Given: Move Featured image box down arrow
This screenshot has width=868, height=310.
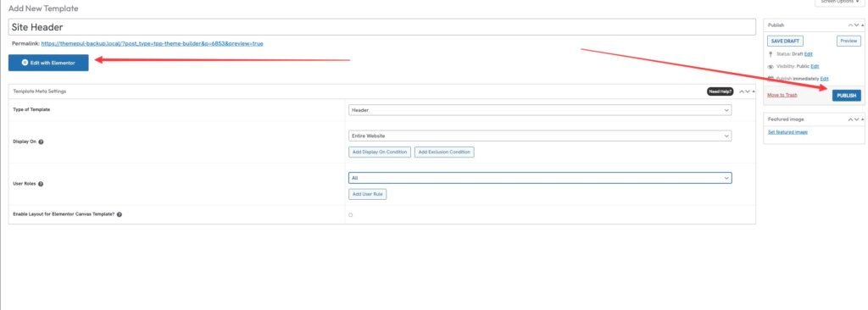Looking at the screenshot, I should (x=856, y=119).
